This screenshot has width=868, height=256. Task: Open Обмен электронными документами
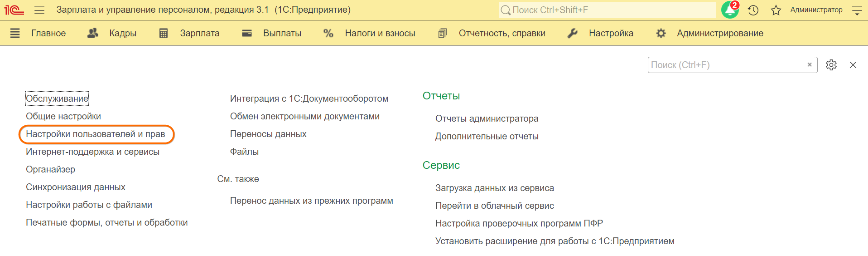[305, 116]
